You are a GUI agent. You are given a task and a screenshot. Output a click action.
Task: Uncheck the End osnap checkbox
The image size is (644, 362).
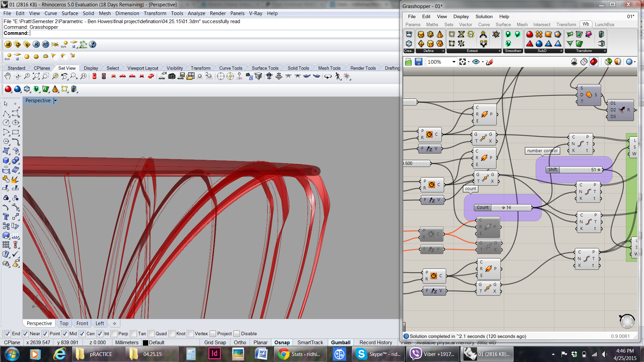[x=7, y=334]
